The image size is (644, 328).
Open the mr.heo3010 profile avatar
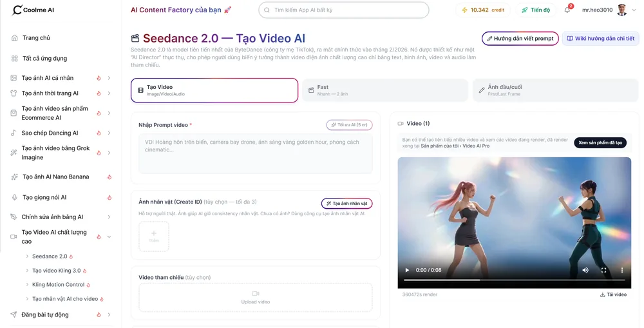[622, 10]
